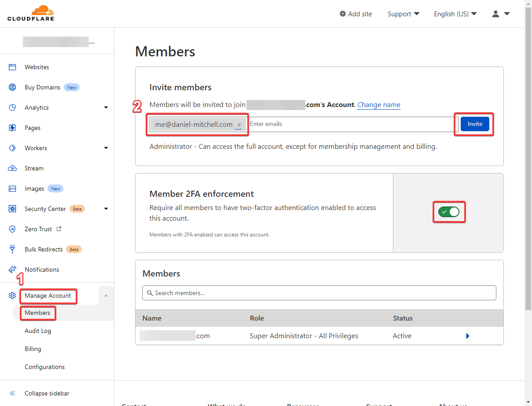The image size is (532, 406).
Task: Remove the me@daniel-mitchell.com email chip
Action: [239, 125]
